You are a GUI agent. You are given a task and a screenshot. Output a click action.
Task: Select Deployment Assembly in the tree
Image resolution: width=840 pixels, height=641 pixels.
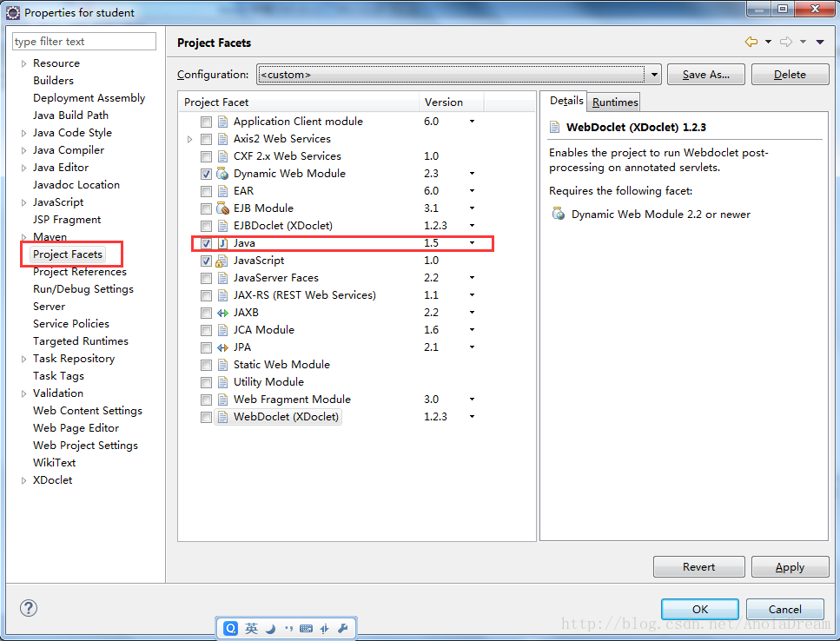(x=89, y=98)
